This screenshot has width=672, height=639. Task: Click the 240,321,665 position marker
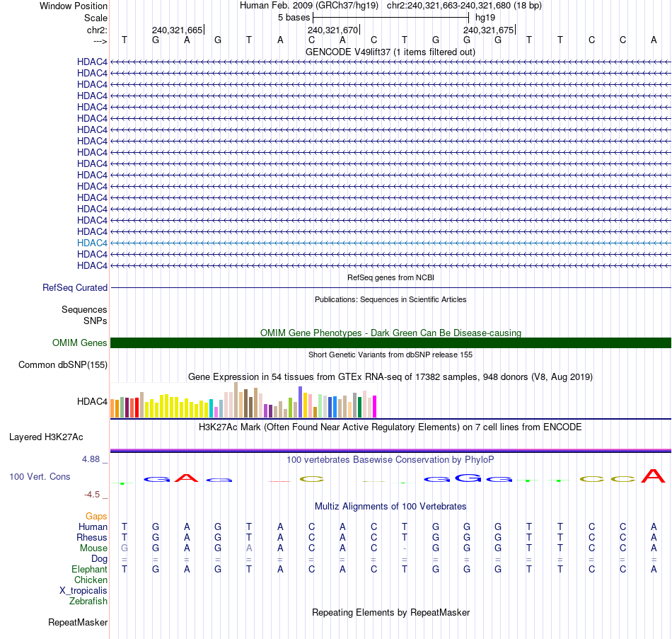(x=178, y=30)
